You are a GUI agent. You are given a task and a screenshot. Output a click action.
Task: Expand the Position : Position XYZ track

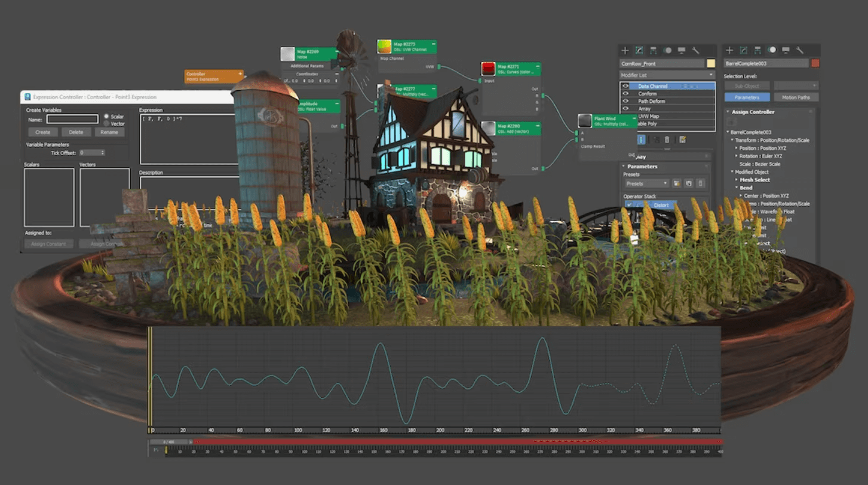click(x=737, y=148)
